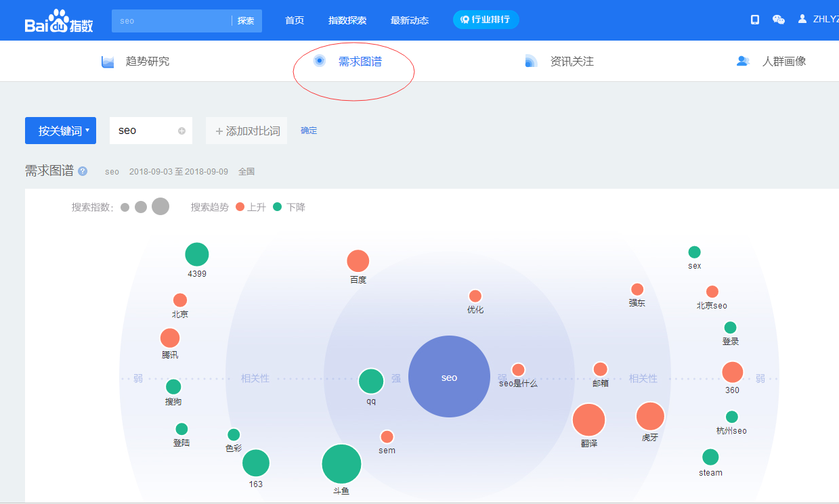Open WeChat sharing via the WeChat icon
Image resolution: width=839 pixels, height=504 pixels.
point(778,20)
